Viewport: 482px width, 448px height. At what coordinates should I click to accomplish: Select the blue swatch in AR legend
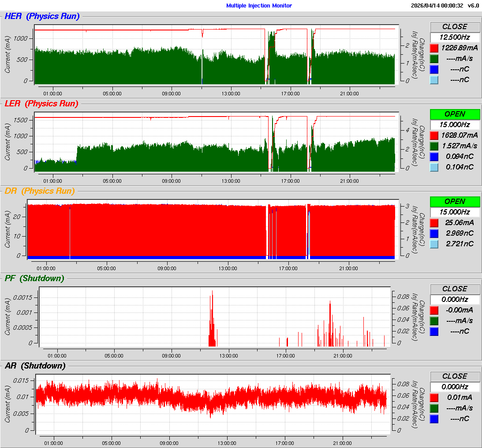[x=434, y=418]
